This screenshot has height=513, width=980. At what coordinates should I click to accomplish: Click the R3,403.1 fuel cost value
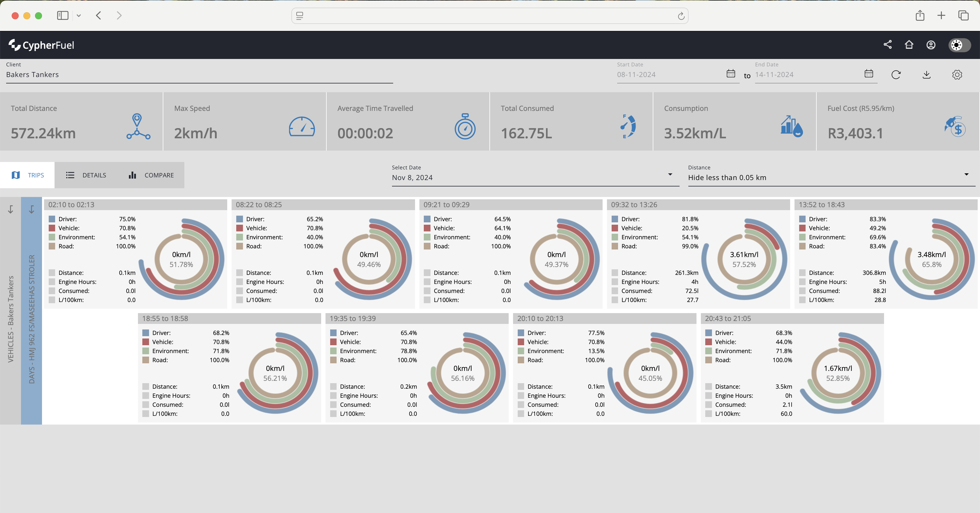(855, 134)
